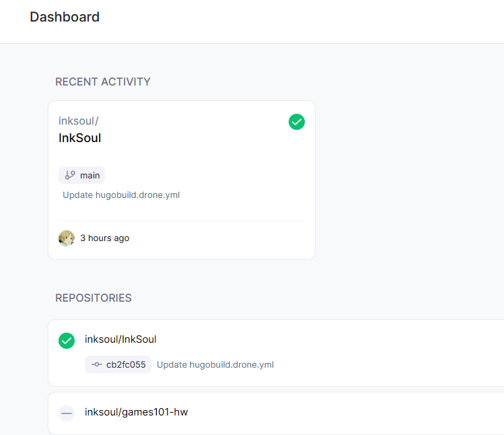Open the inksoul/games101-hw repository
Screen dimensions: 504x435
click(x=136, y=411)
